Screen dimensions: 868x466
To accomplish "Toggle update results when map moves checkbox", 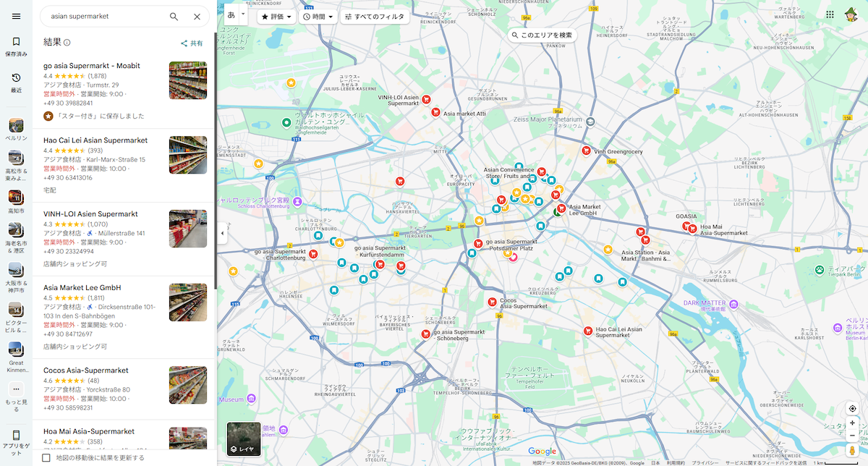I will (47, 457).
